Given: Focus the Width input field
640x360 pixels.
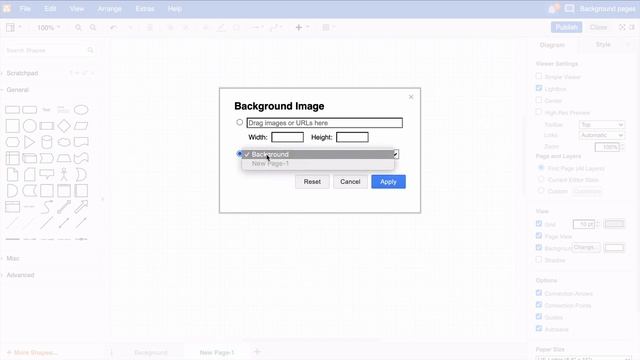Looking at the screenshot, I should tap(287, 137).
